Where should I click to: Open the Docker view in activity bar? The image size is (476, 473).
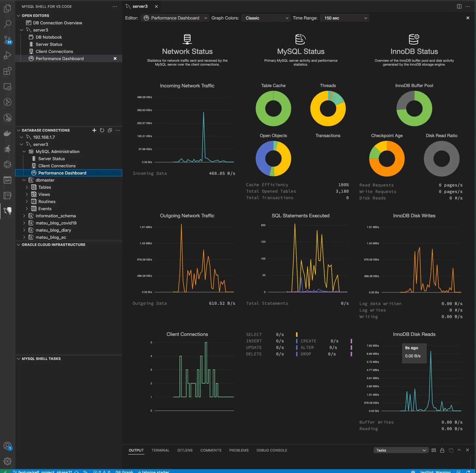7,133
